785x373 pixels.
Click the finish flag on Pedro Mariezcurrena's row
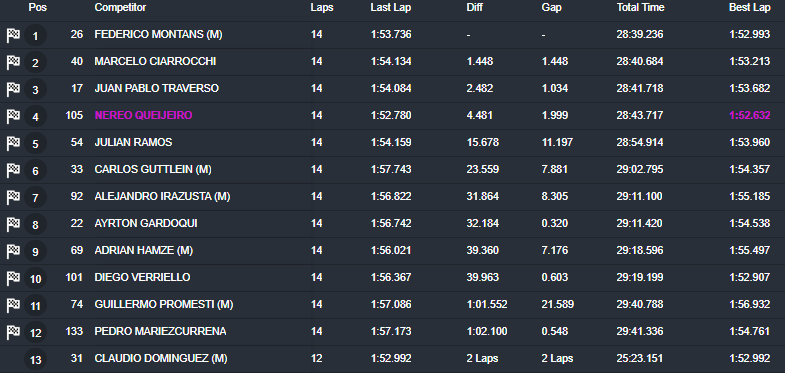pos(13,331)
